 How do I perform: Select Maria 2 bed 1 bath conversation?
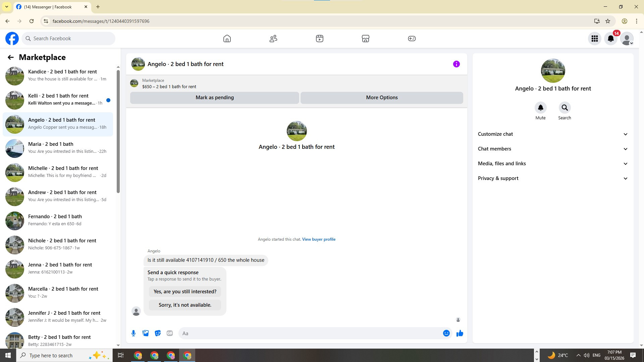(x=58, y=148)
